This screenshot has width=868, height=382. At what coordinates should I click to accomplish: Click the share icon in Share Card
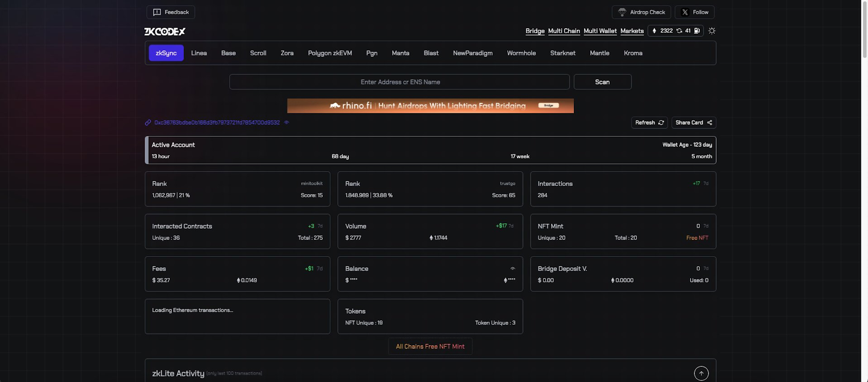coord(710,122)
